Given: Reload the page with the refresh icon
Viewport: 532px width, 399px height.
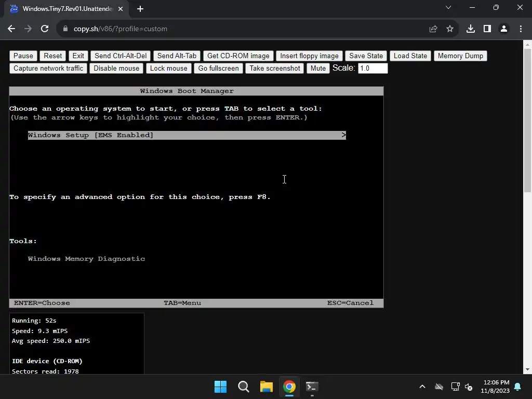Looking at the screenshot, I should [45, 29].
